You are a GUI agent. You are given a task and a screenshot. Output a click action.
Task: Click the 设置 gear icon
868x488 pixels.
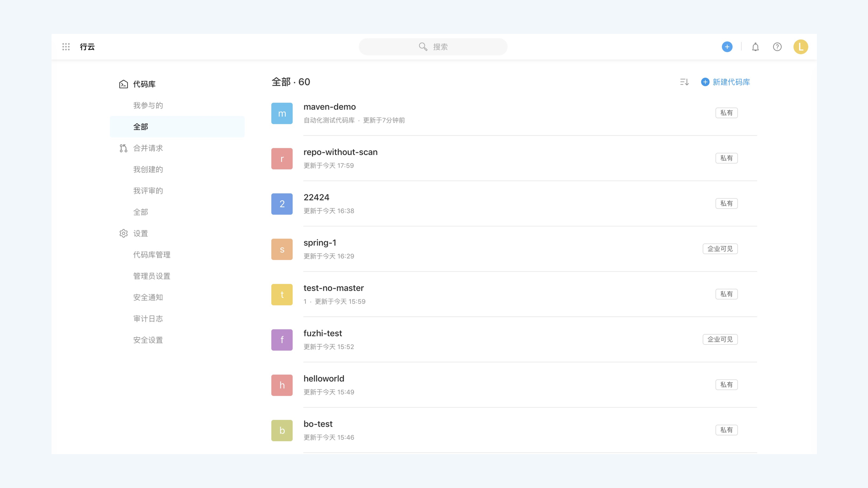123,233
